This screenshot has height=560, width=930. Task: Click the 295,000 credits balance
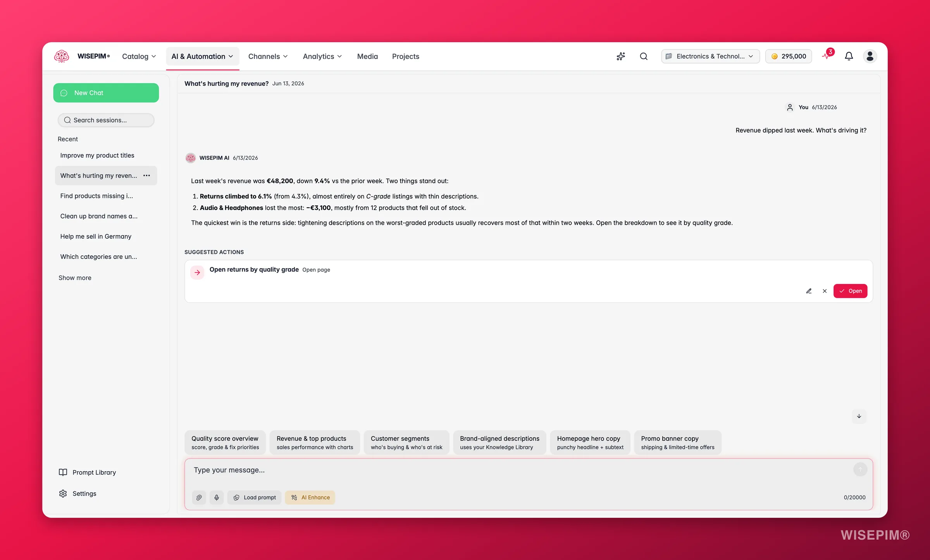pos(788,56)
